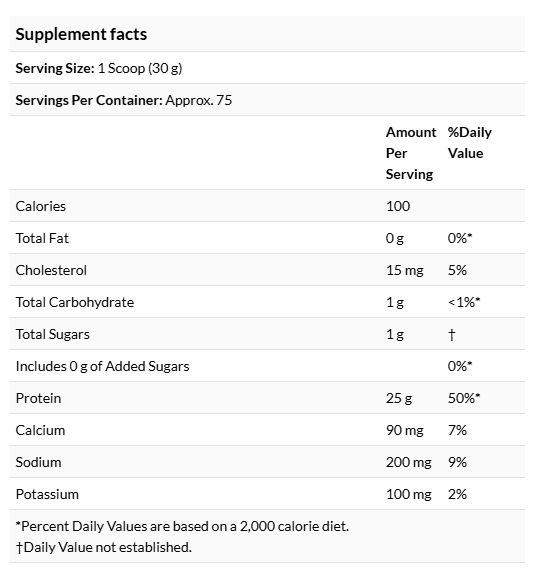Click the Protein 25 g amount
535x570 pixels.
399,398
